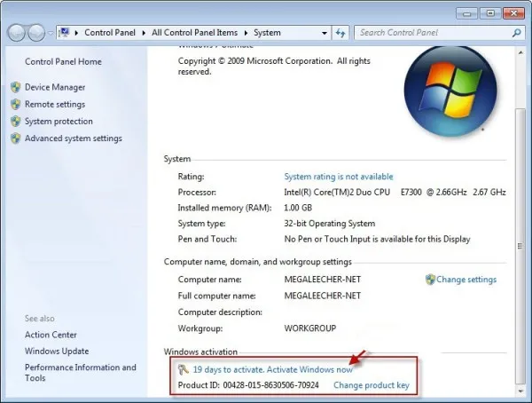Open Control Panel Home link

coord(63,61)
